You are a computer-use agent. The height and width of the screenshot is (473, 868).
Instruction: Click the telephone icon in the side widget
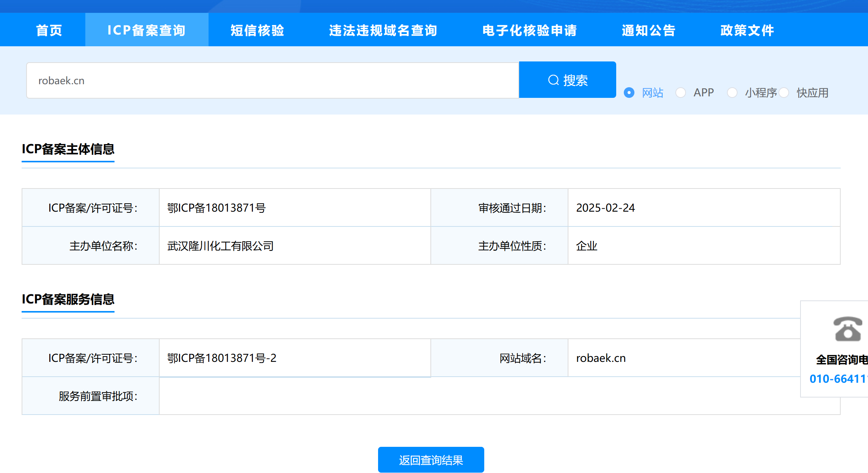848,329
